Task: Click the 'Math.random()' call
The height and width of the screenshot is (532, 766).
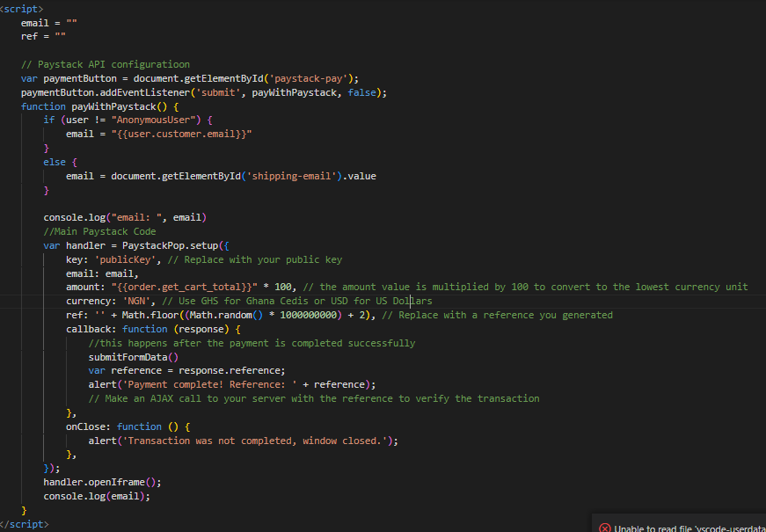Action: click(x=226, y=315)
